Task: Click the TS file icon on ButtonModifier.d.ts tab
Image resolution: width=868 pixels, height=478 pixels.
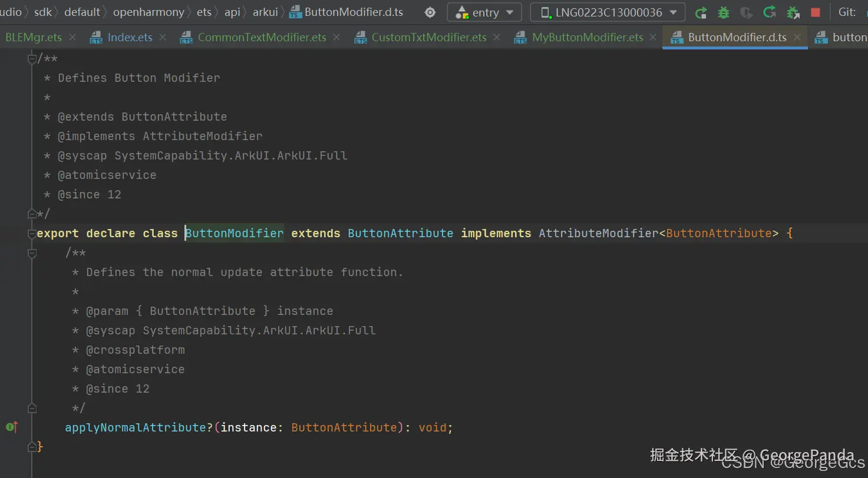Action: tap(676, 38)
